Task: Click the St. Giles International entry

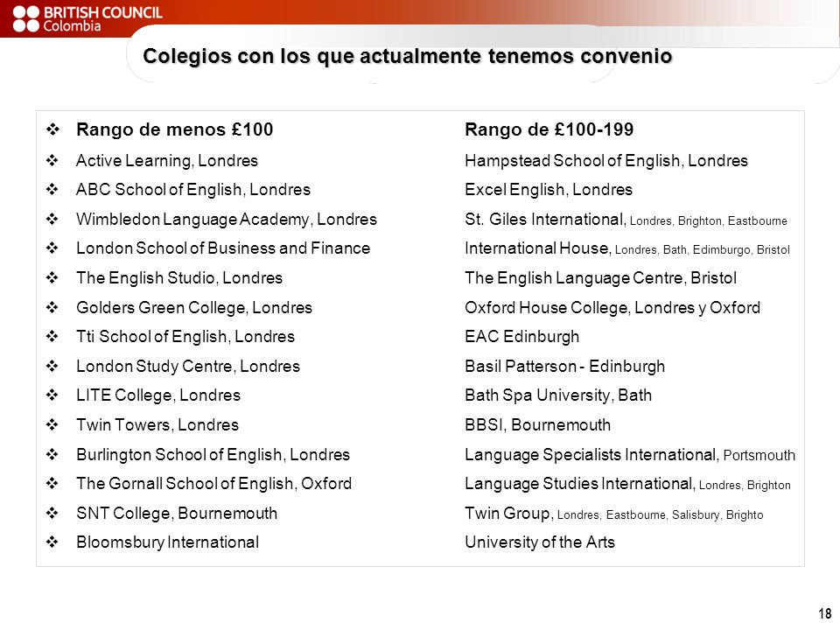Action: (626, 220)
